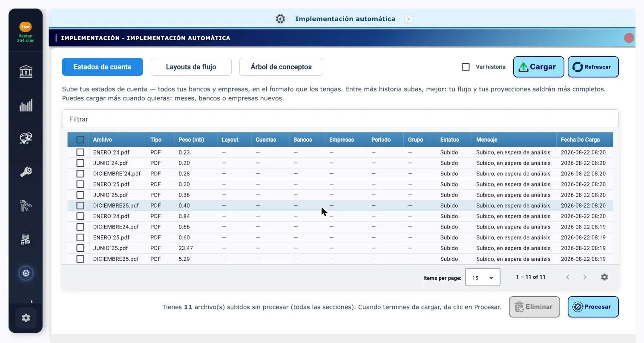Click the Grupo column header
Image resolution: width=644 pixels, height=343 pixels.
pos(415,140)
